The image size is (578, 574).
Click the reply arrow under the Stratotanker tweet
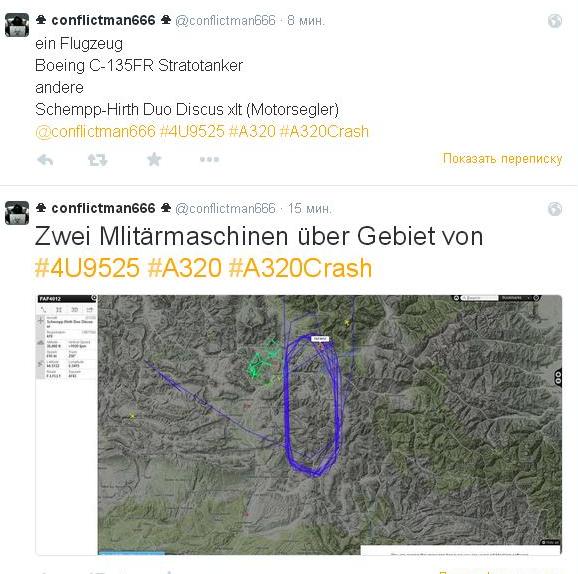(45, 160)
